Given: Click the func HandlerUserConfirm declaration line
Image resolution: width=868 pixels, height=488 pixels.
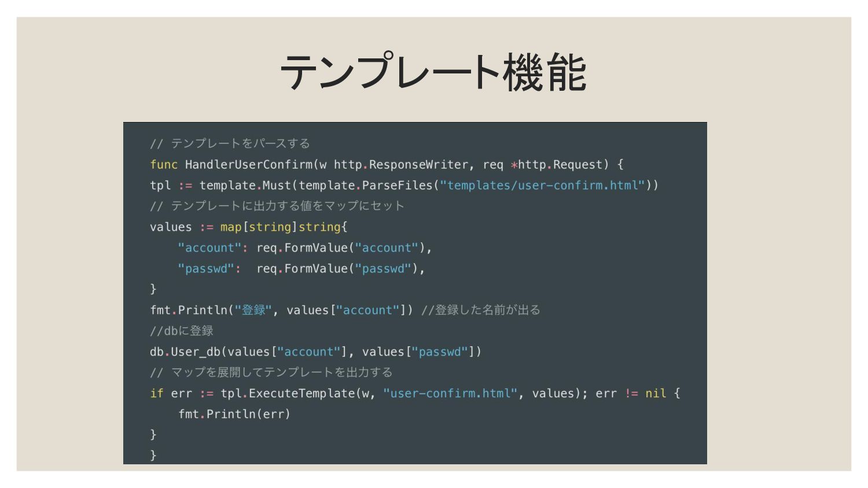Looking at the screenshot, I should pyautogui.click(x=387, y=164).
